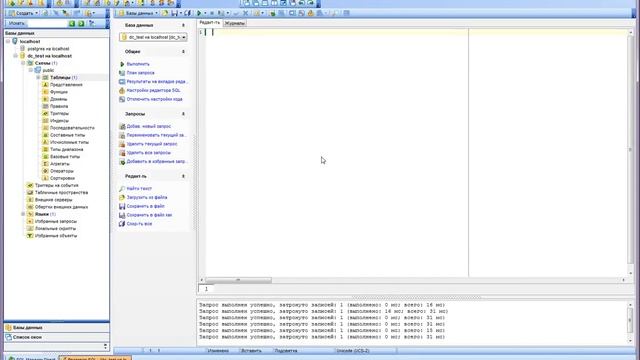Select postgres на localhost in the tree
The image size is (640, 360).
coord(48,49)
